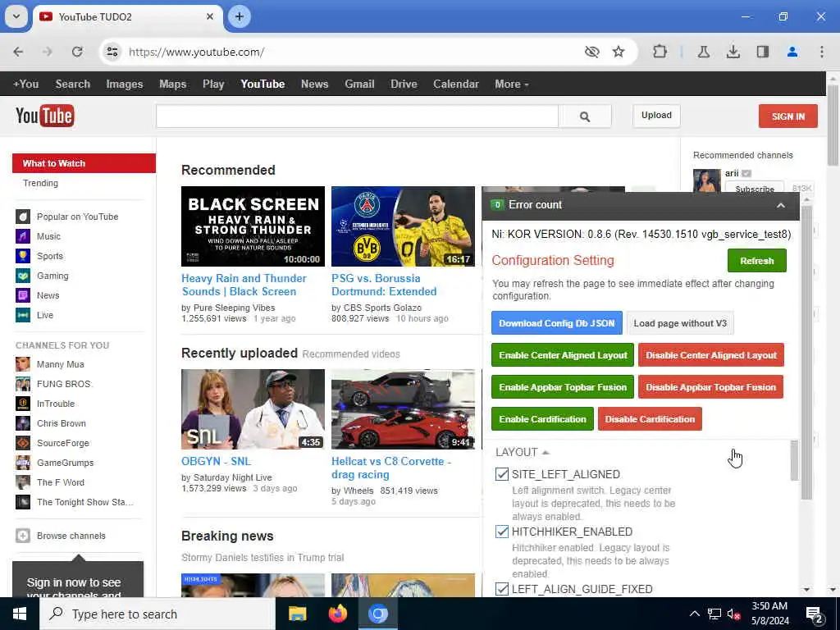Open the Sports category icon
The width and height of the screenshot is (840, 630).
pos(22,256)
